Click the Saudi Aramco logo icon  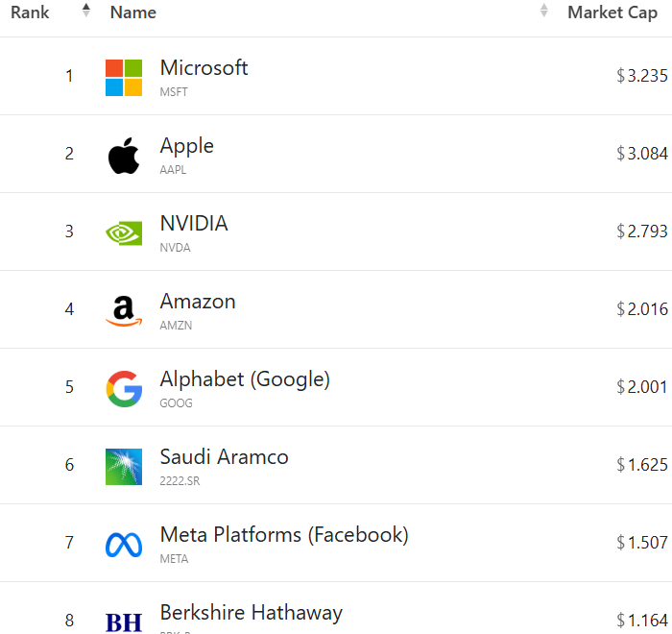(124, 467)
